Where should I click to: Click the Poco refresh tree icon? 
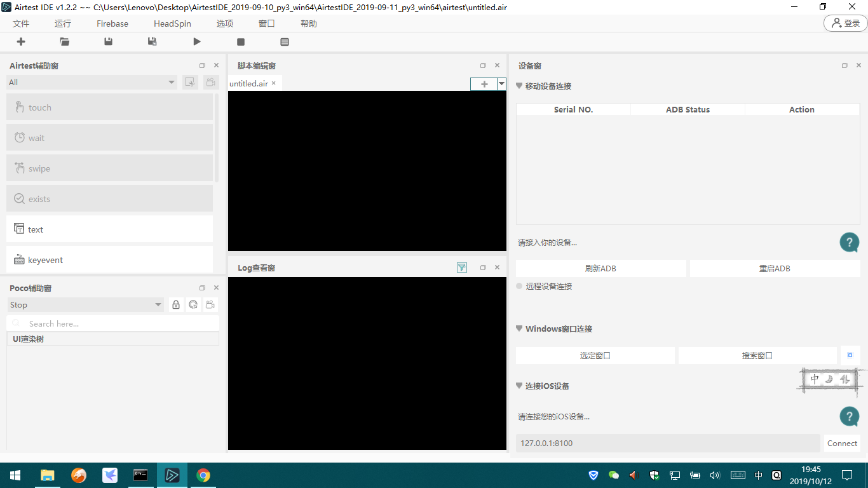point(193,304)
